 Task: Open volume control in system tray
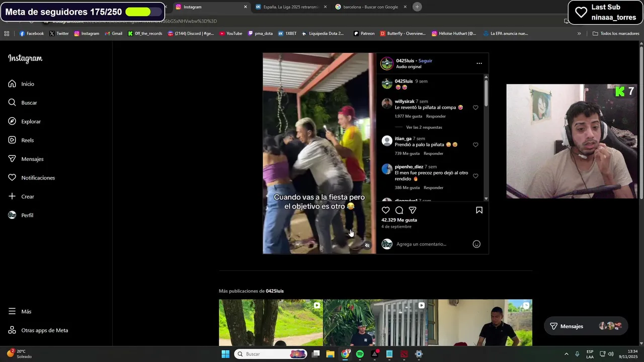(611, 354)
